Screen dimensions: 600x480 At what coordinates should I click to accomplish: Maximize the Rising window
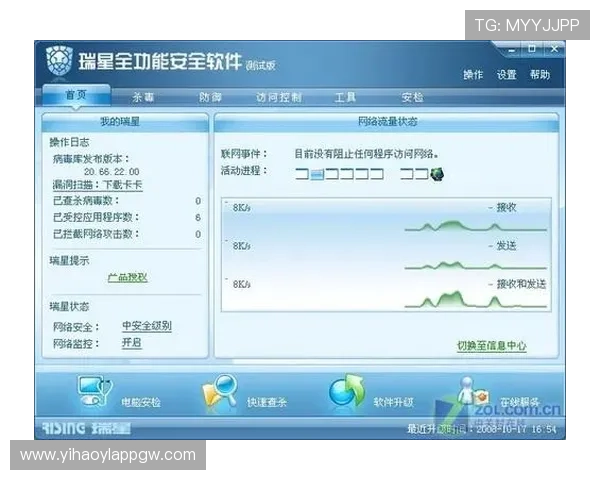pos(532,49)
